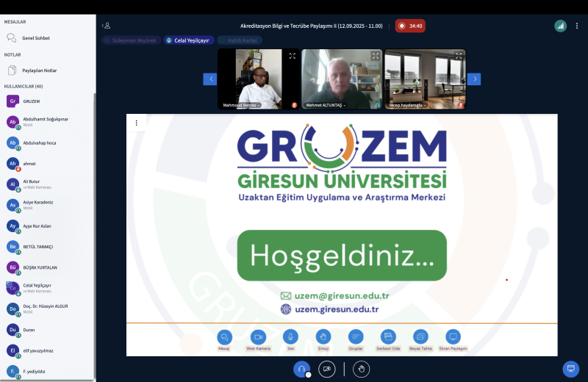Click the KULLANICILAR (40) heading

[24, 86]
